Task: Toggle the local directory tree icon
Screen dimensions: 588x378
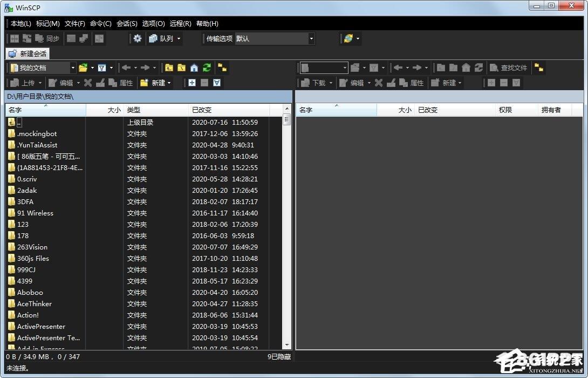Action: point(222,67)
